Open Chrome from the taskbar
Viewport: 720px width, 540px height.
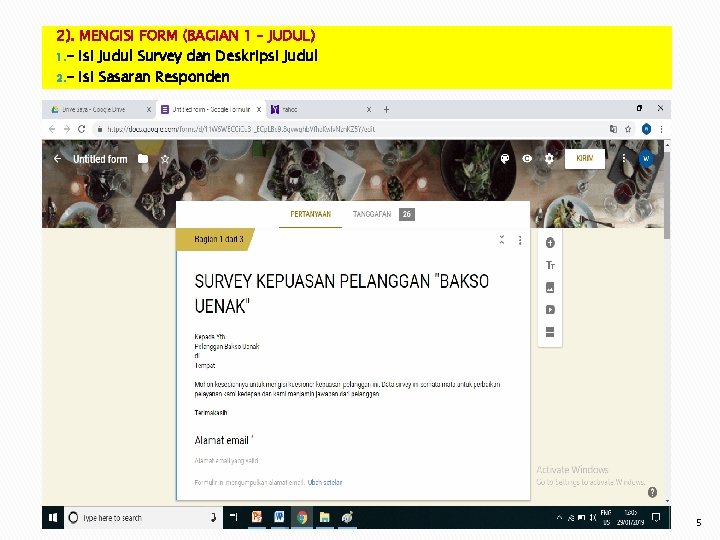point(302,518)
